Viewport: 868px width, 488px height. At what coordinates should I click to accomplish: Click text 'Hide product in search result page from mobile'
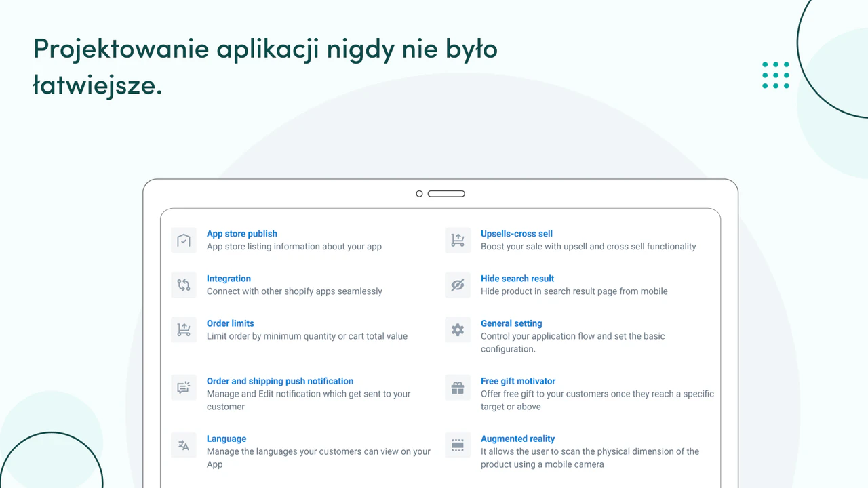[x=574, y=291]
